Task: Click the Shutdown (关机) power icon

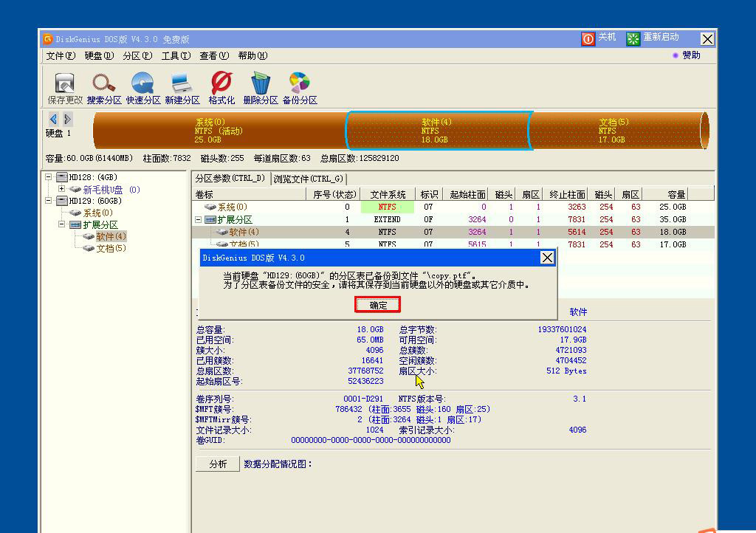Action: [x=588, y=38]
